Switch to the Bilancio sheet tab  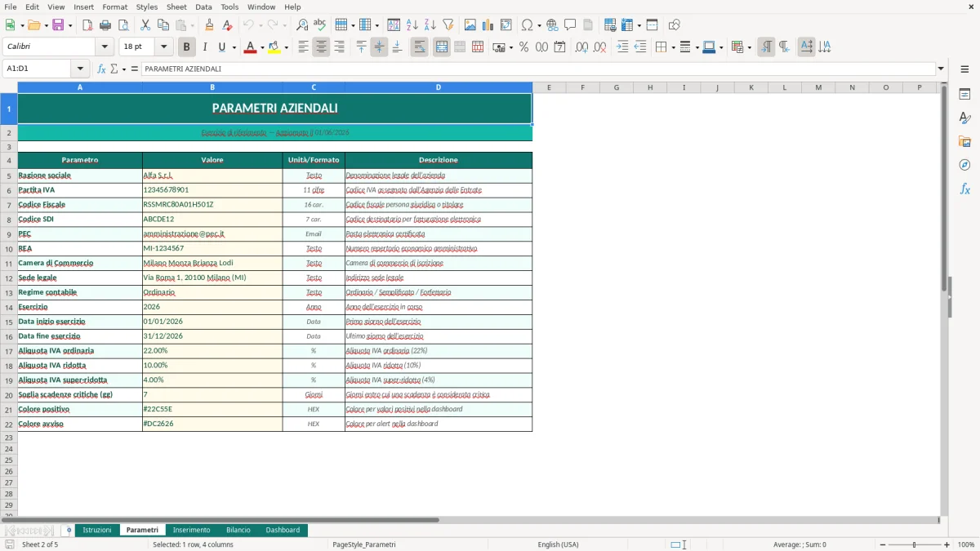point(238,531)
